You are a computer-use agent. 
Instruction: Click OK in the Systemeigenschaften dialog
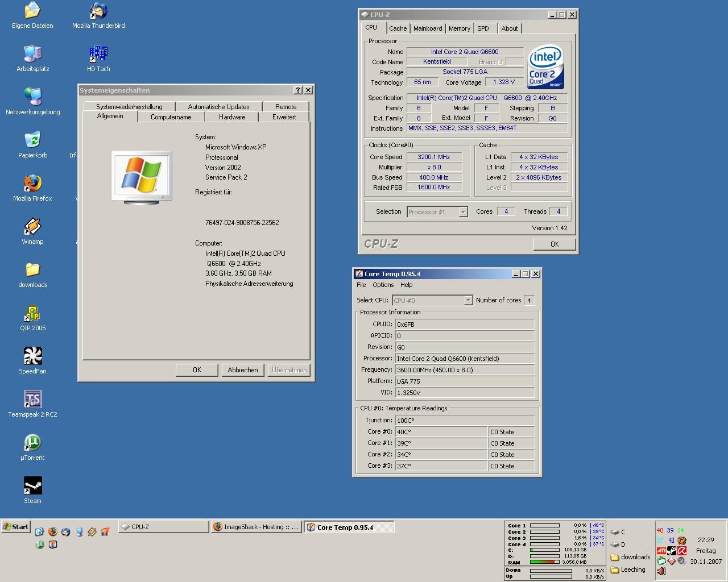(x=197, y=369)
